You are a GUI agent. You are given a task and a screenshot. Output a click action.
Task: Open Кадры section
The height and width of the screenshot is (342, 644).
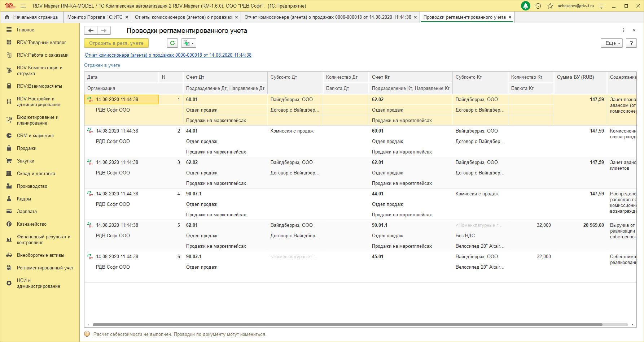(x=24, y=199)
